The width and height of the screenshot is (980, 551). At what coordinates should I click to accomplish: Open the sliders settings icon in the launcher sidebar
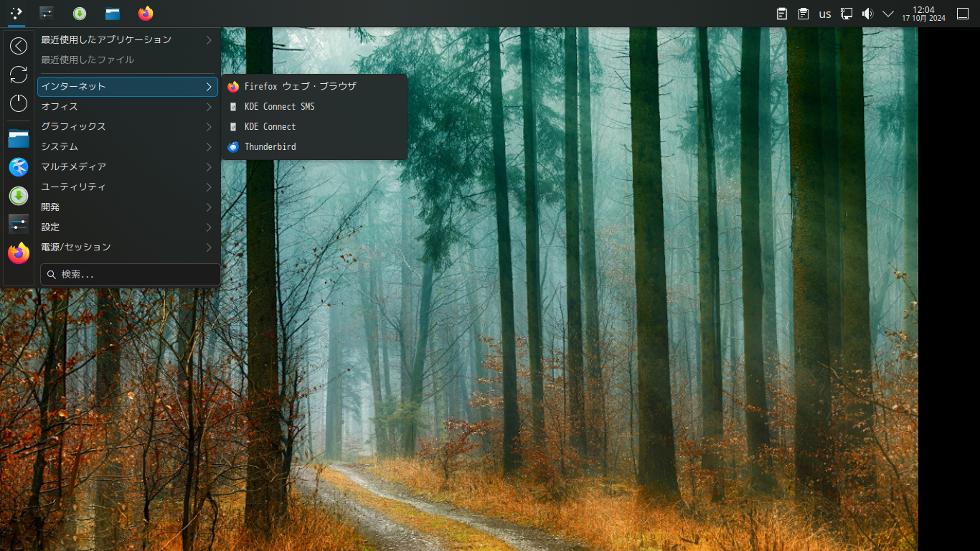tap(19, 225)
